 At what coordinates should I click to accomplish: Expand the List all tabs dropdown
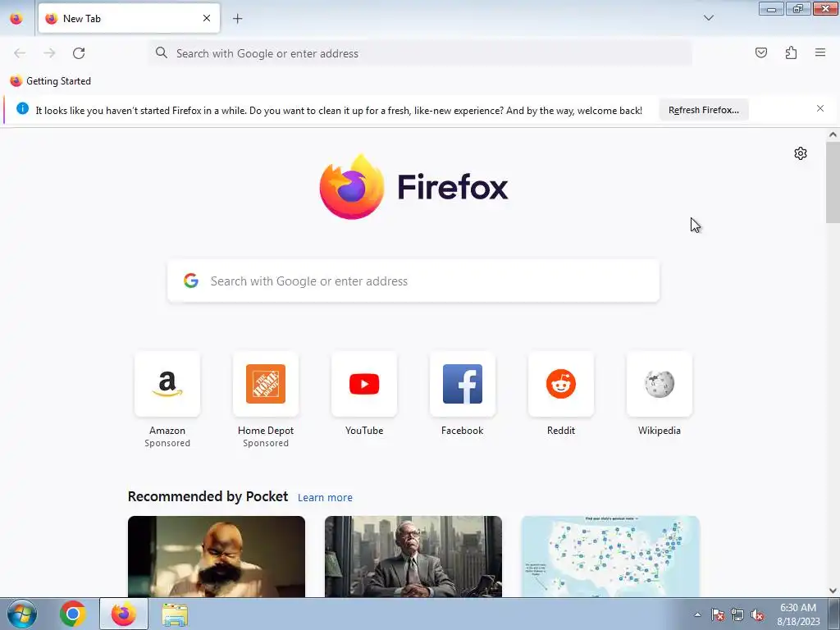point(708,18)
